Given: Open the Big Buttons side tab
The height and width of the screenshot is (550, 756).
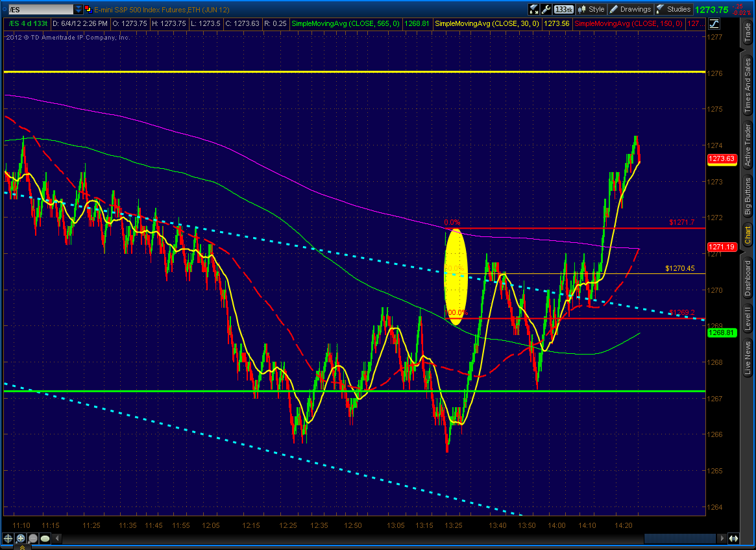Looking at the screenshot, I should 748,196.
